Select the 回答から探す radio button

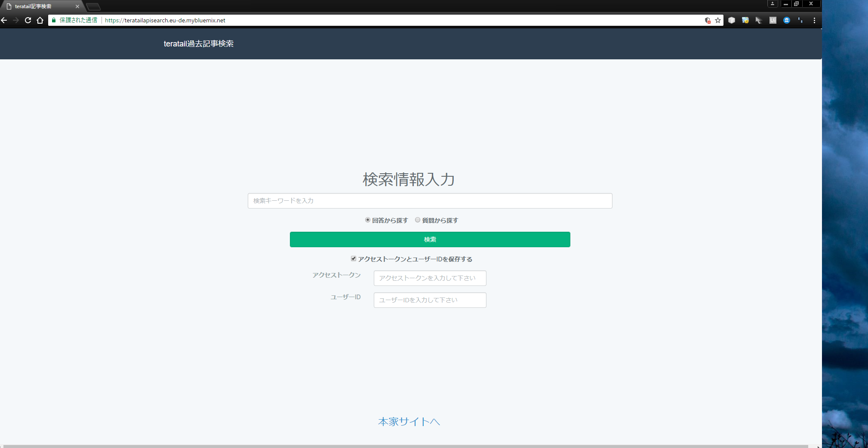point(368,220)
